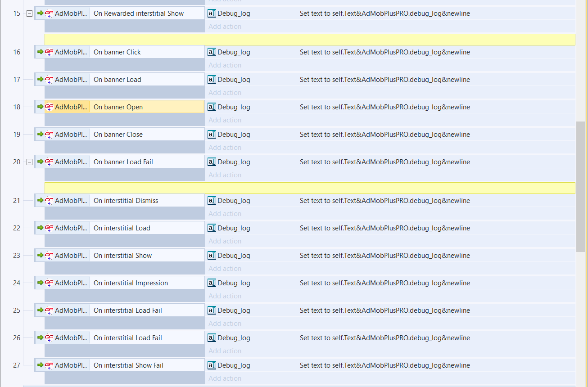Viewport: 588px width, 387px height.
Task: Click event number 23 in the margin
Action: (17, 256)
